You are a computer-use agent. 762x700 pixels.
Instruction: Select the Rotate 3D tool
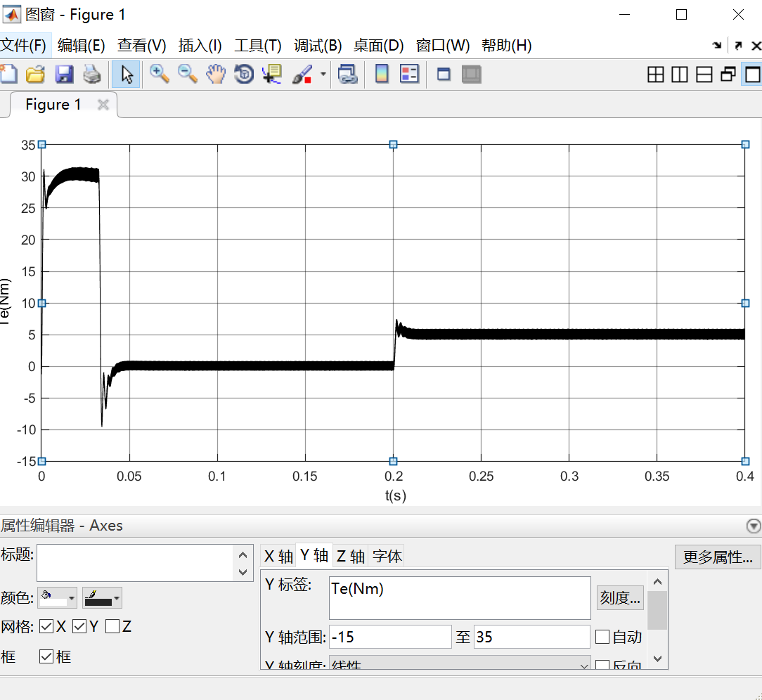pos(244,74)
